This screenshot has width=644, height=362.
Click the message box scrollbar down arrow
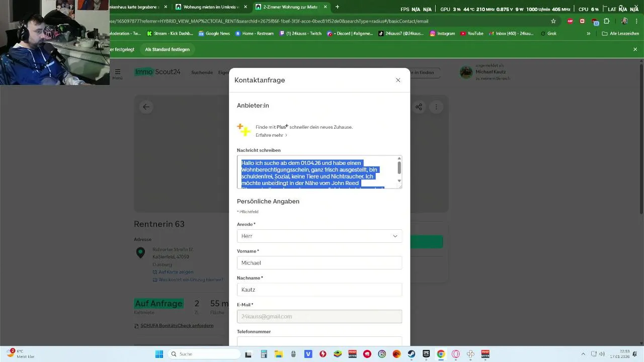pyautogui.click(x=399, y=180)
